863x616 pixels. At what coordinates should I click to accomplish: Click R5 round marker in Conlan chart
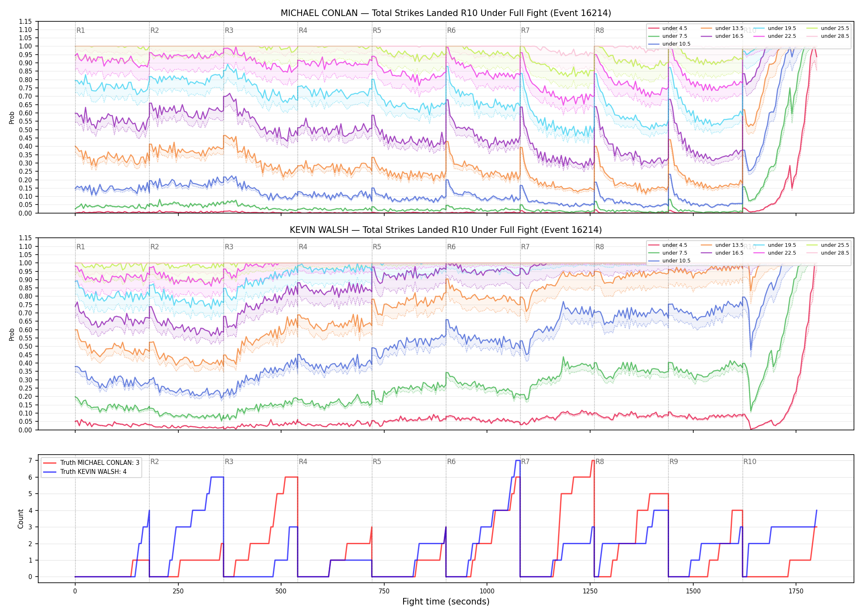pos(377,30)
